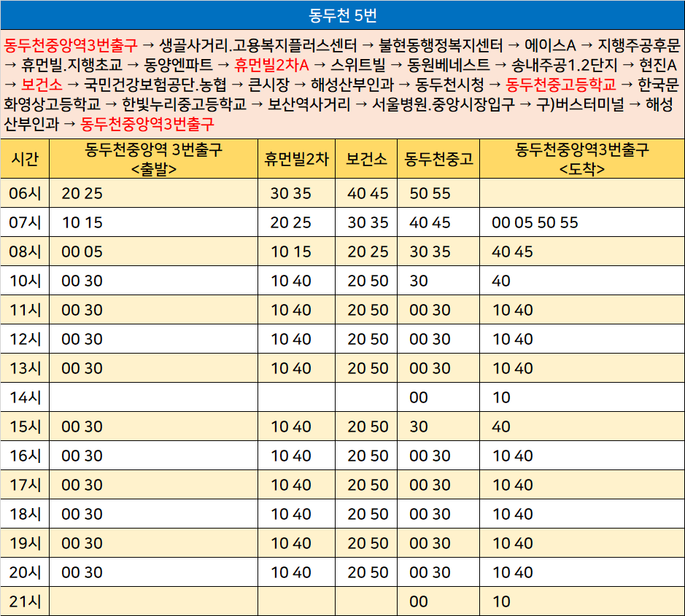Image resolution: width=685 pixels, height=616 pixels.
Task: Select the '시간' column header
Action: pyautogui.click(x=25, y=158)
